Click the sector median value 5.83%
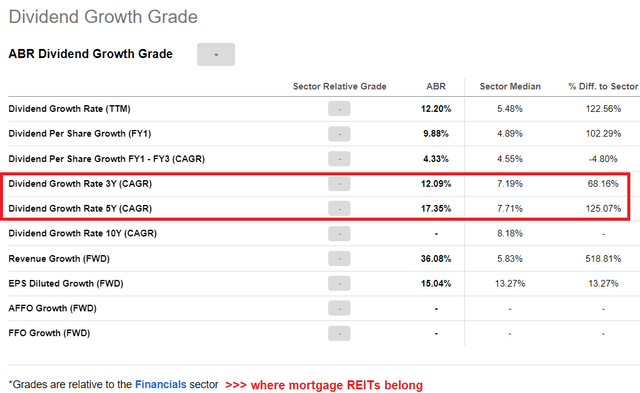The width and height of the screenshot is (640, 393). click(x=510, y=259)
